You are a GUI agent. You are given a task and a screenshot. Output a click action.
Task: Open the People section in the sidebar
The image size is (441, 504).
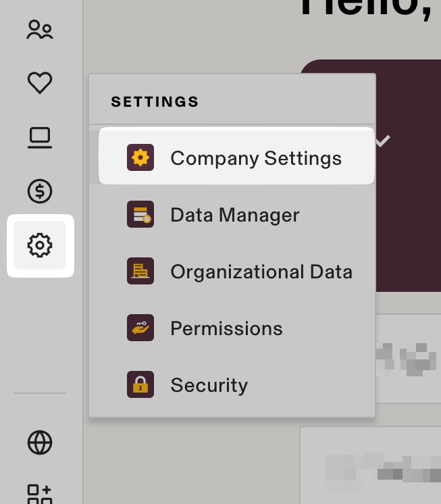pos(40,30)
